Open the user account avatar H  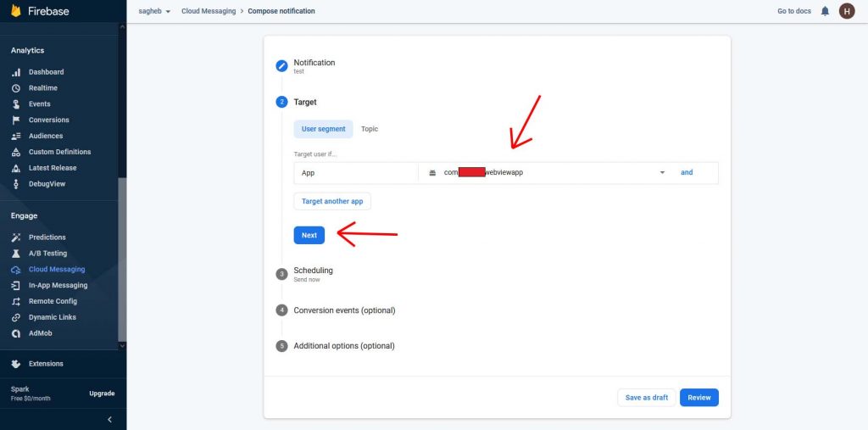pyautogui.click(x=847, y=11)
